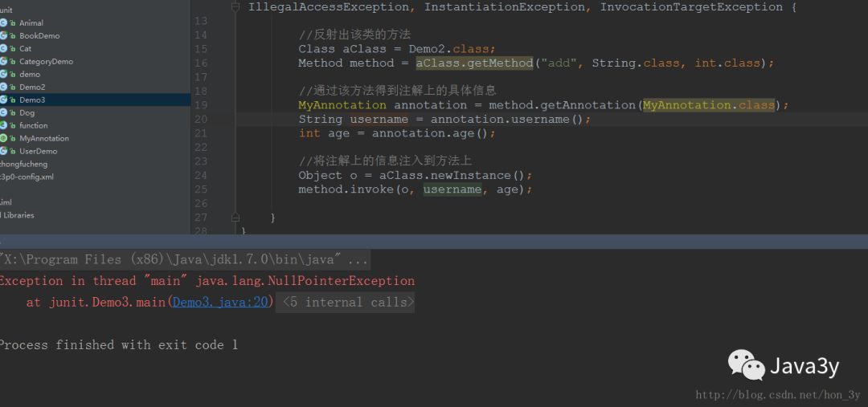
Task: Click the highlighted username argument in method.invoke
Action: 452,189
